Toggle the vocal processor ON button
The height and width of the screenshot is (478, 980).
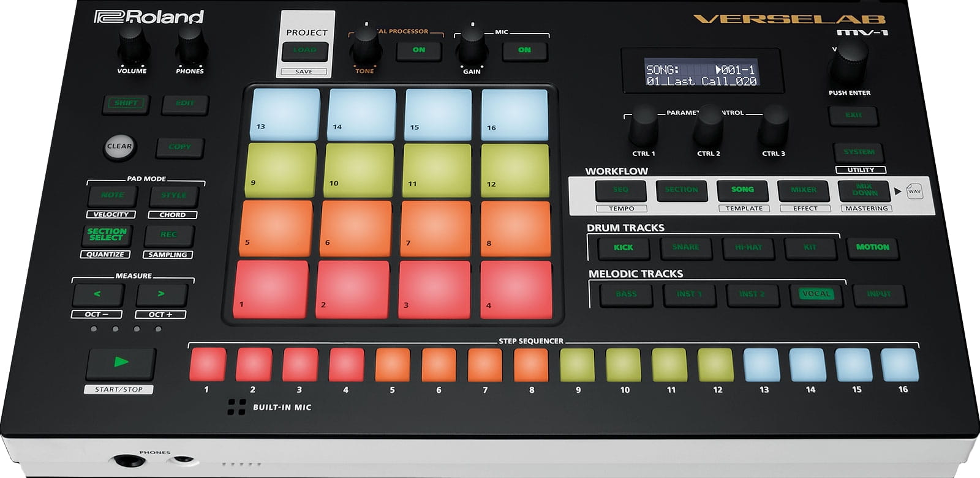(419, 50)
